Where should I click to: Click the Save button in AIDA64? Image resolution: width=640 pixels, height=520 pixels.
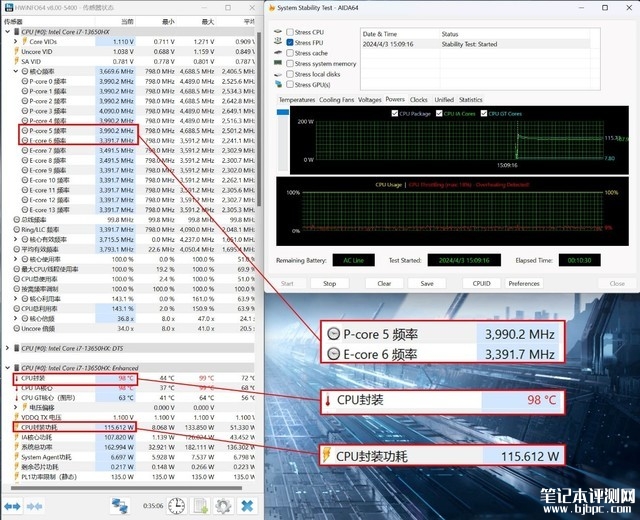pyautogui.click(x=427, y=283)
